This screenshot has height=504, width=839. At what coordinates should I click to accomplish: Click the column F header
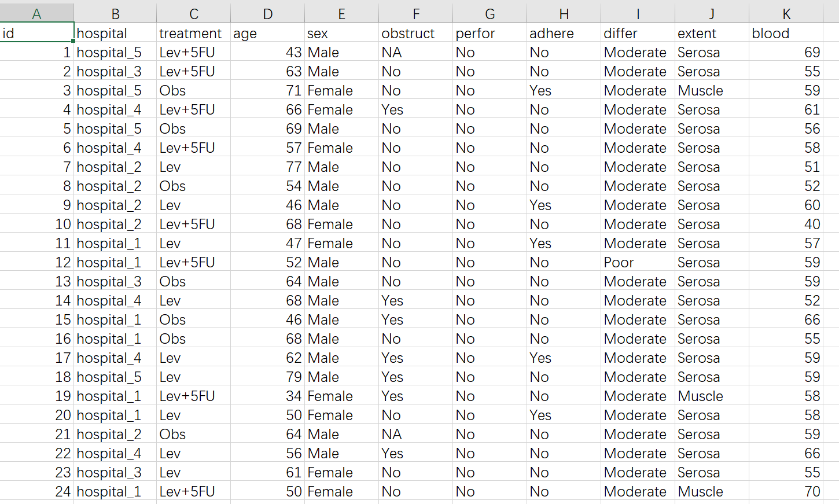coord(415,13)
